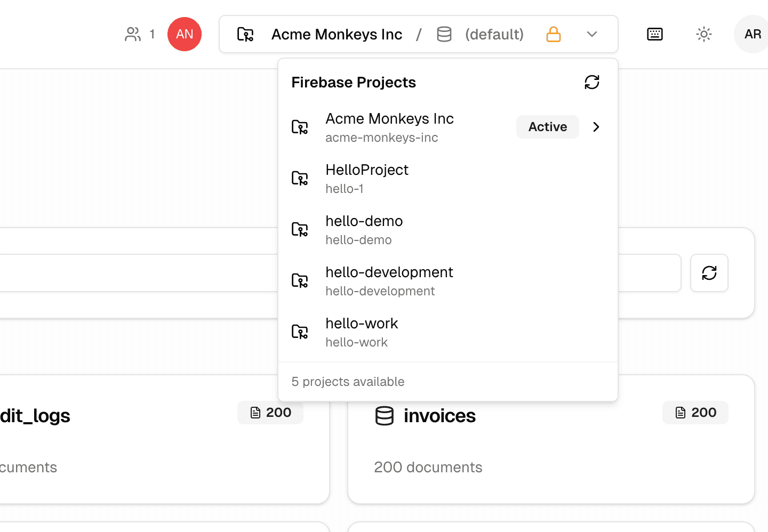
Task: Click the 5 projects available text
Action: pos(348,382)
